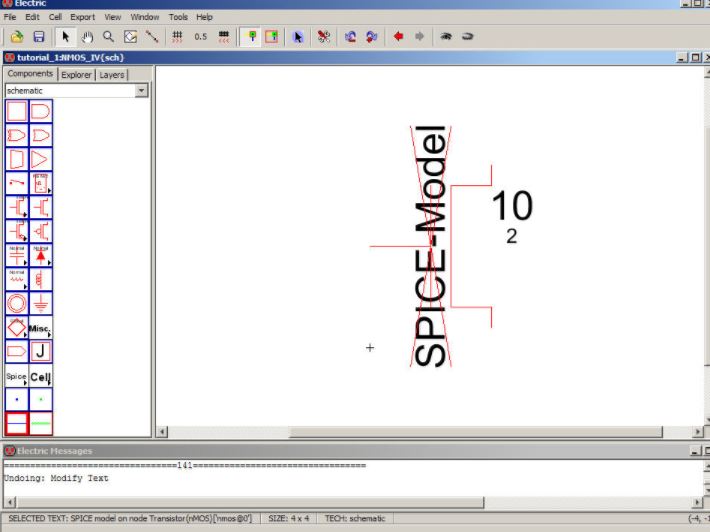Click the Cell button in palette
Viewport: 710px width, 532px height.
click(x=41, y=376)
